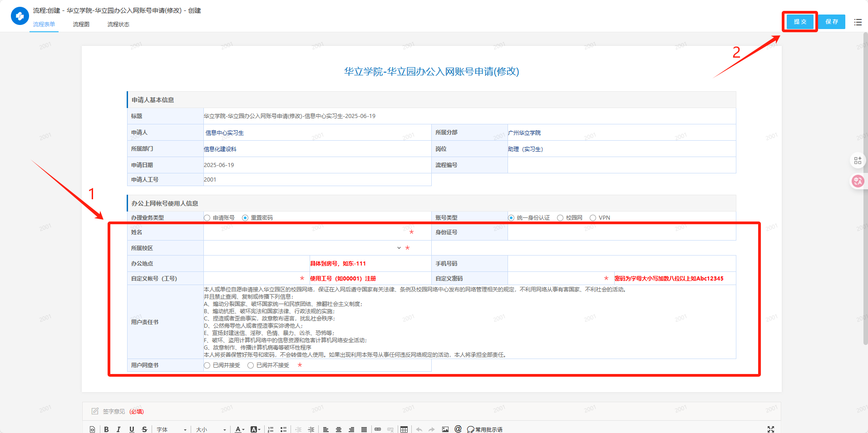Open the list menu icon beside 保存

858,22
